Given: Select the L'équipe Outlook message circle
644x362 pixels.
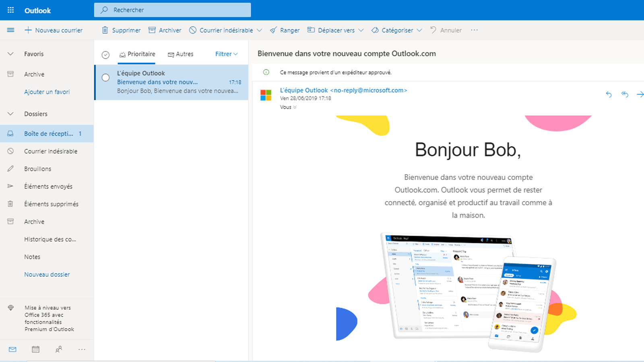Looking at the screenshot, I should click(105, 78).
